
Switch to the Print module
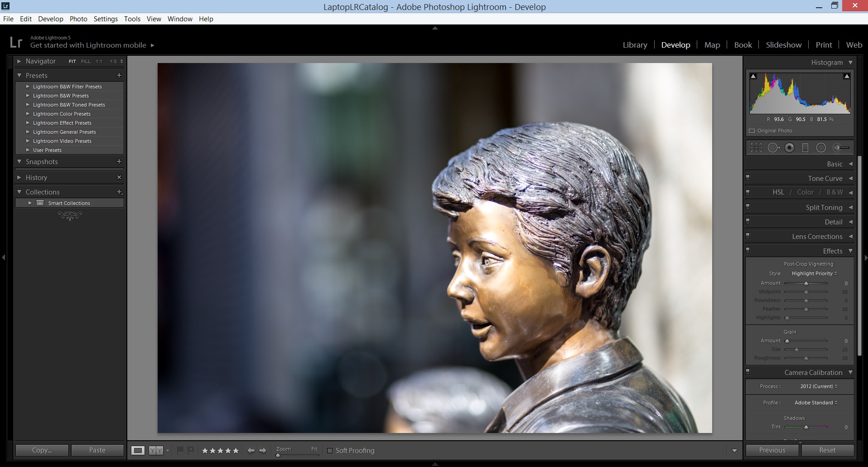tap(824, 45)
